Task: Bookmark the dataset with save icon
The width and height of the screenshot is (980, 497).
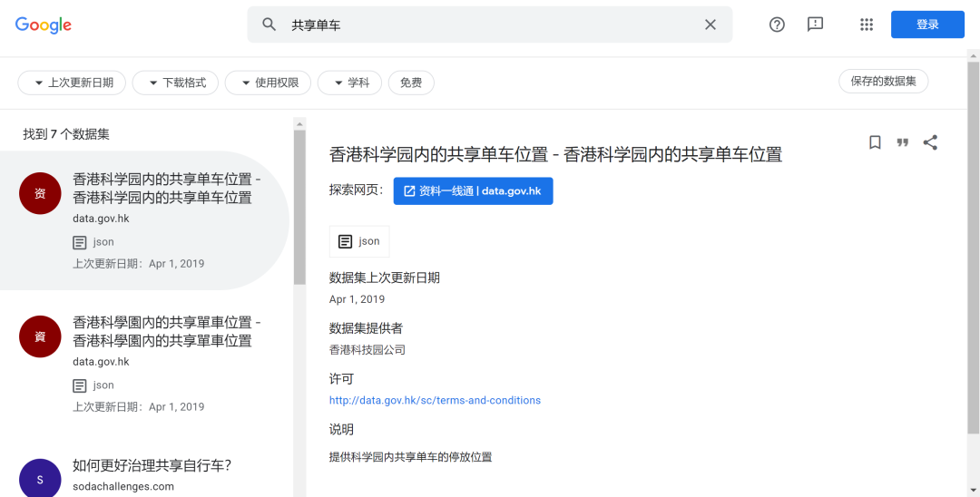Action: pos(875,142)
